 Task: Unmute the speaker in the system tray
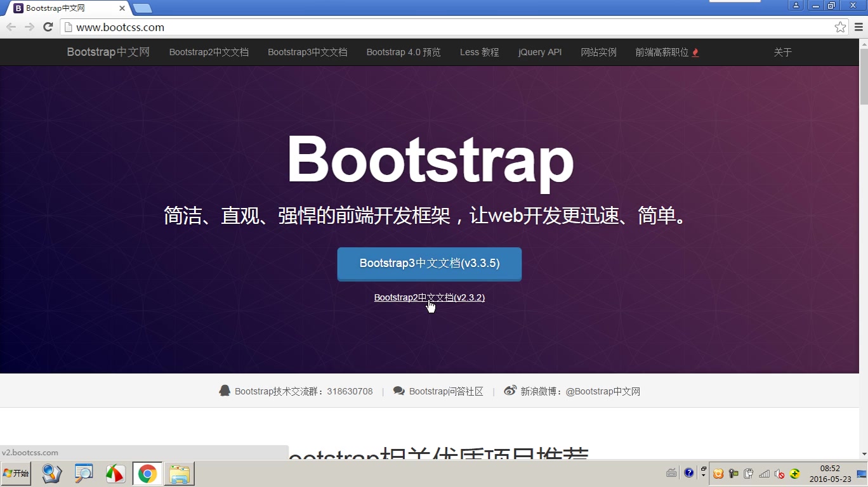click(779, 474)
